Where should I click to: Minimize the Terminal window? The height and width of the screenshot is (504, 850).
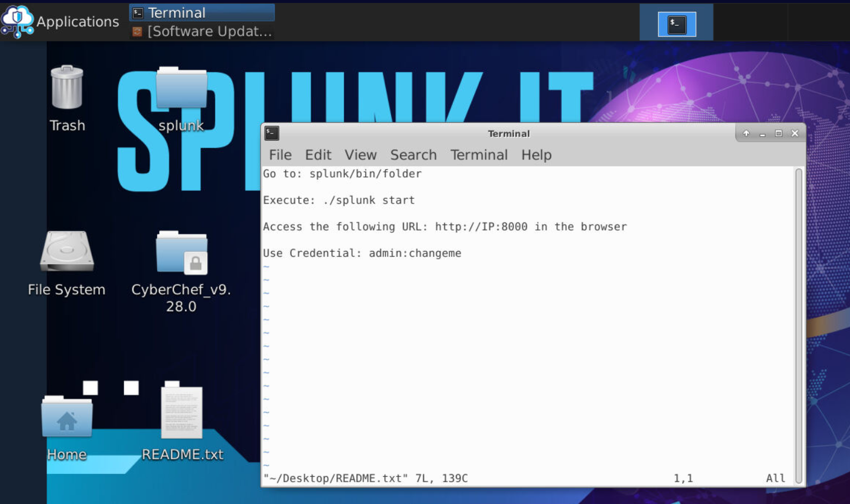[x=762, y=133]
